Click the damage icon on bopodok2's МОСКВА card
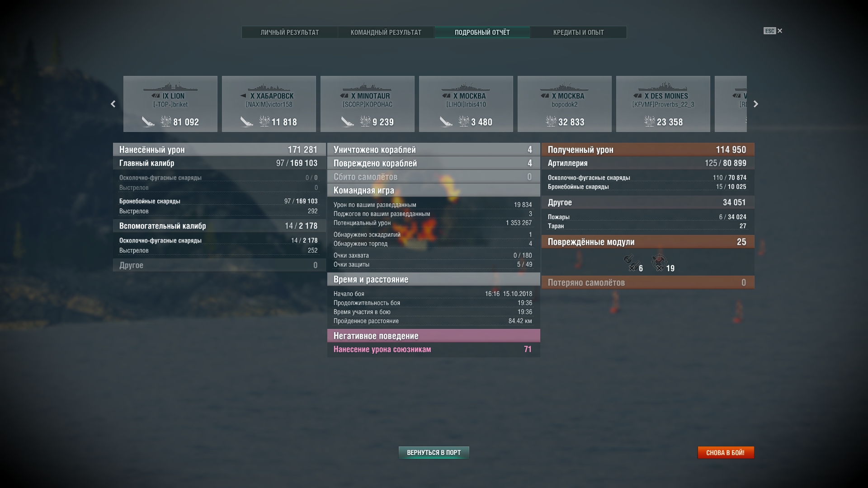Viewport: 868px width, 488px height. 551,121
